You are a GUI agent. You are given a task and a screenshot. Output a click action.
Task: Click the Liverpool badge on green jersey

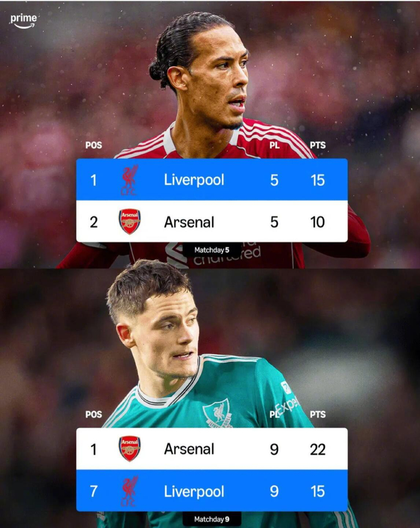click(x=218, y=413)
